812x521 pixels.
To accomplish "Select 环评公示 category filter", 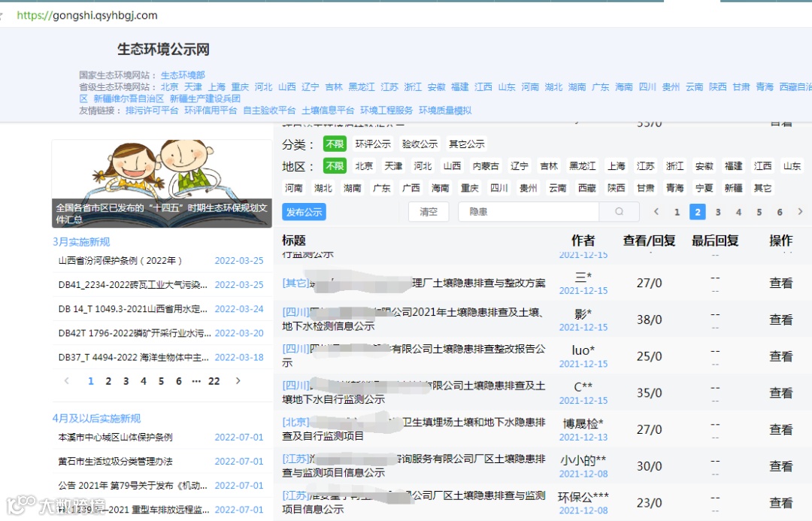I will pos(373,144).
